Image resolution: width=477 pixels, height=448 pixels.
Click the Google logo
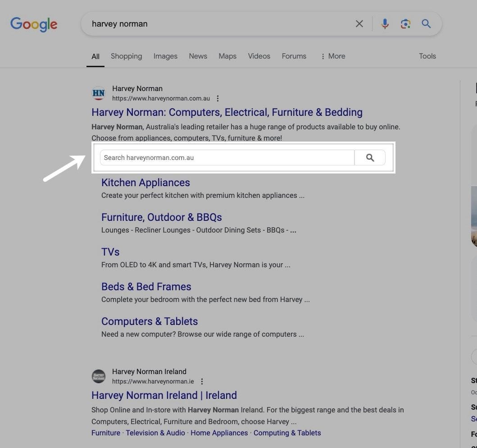pos(34,24)
